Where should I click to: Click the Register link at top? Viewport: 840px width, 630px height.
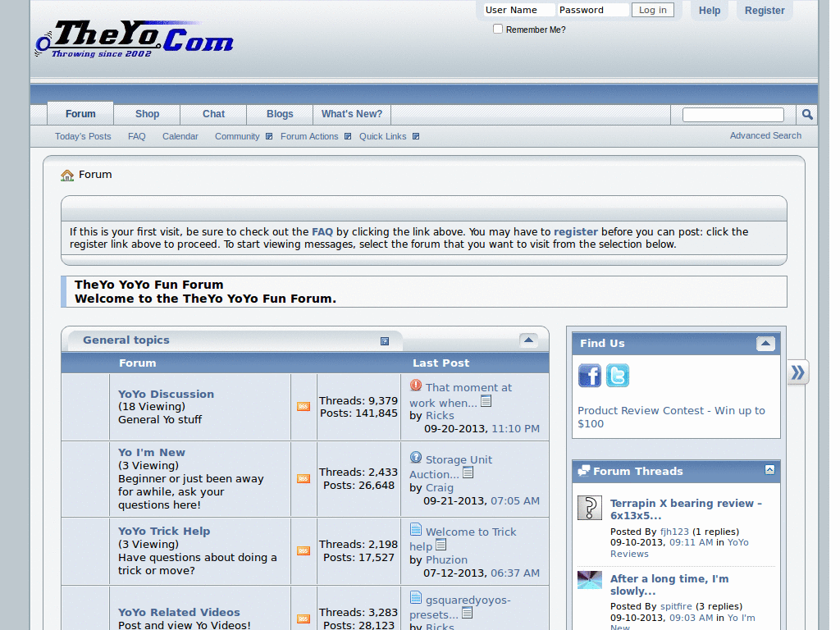[765, 10]
